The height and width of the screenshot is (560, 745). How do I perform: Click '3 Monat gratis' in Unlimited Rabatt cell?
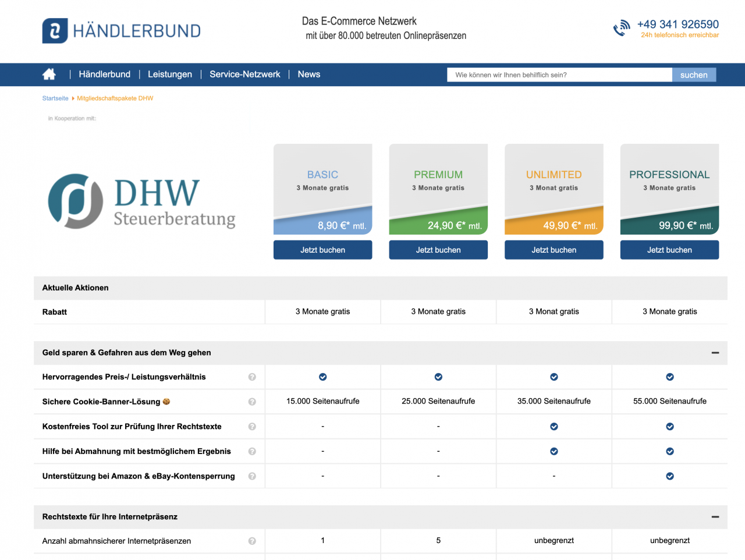[x=554, y=311]
